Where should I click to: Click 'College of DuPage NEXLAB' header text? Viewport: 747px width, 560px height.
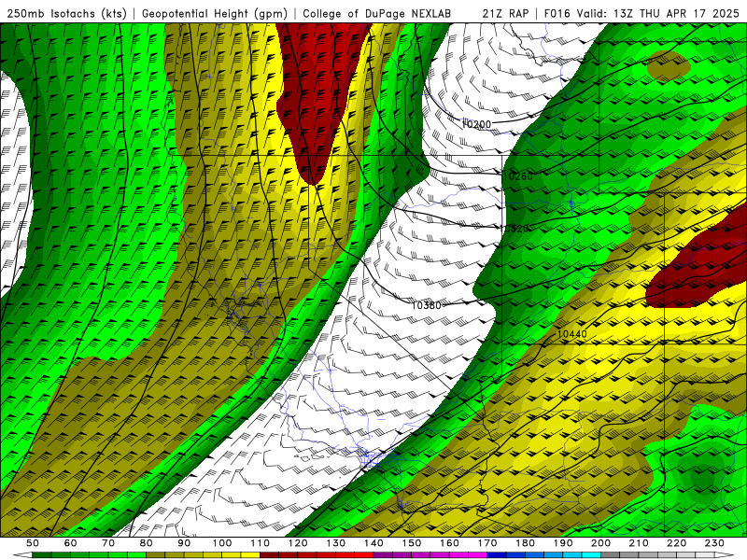[x=376, y=13]
